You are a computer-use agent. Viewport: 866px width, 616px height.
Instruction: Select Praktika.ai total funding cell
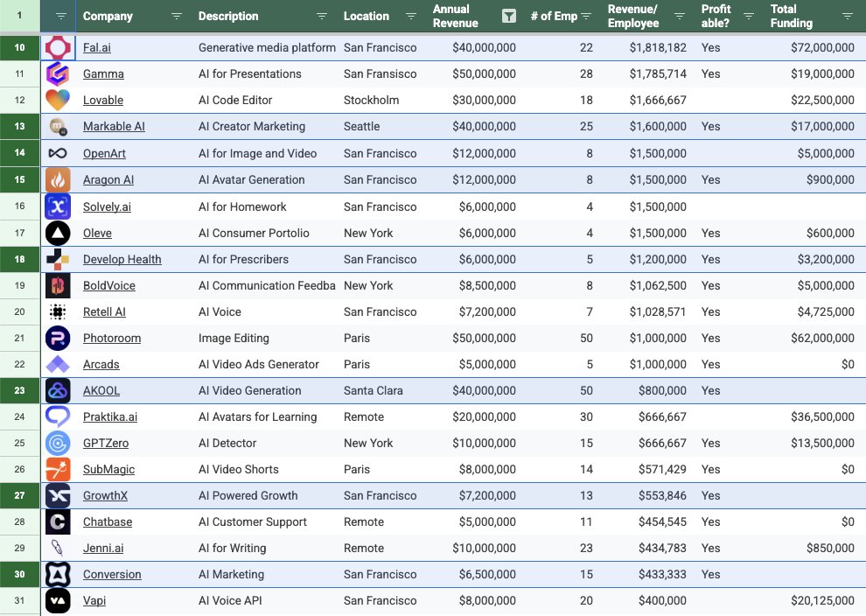(814, 416)
